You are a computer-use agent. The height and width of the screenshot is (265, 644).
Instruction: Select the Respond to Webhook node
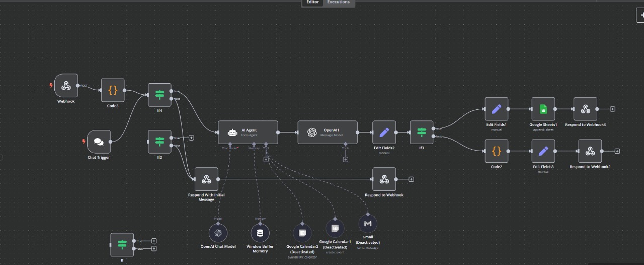point(384,179)
